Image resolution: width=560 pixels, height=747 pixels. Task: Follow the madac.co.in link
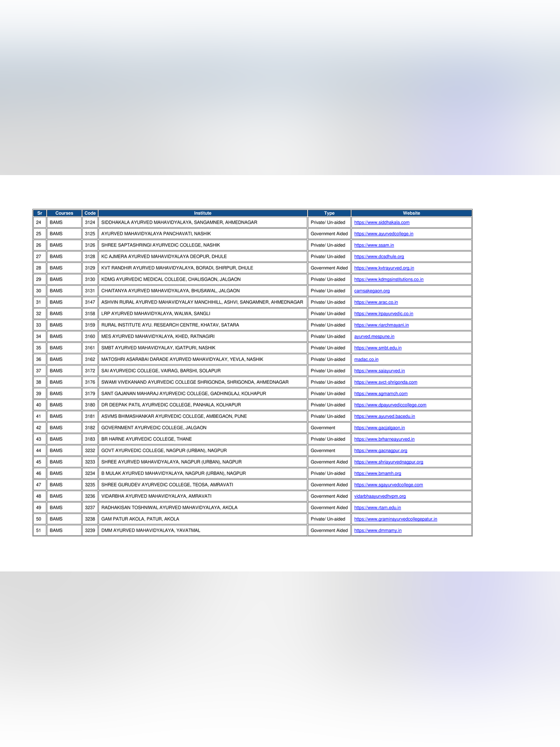tap(366, 359)
